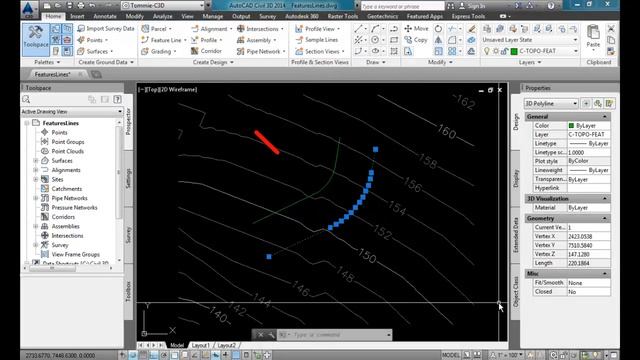Click the search keyword input field
The image size is (640, 360).
[x=402, y=6]
